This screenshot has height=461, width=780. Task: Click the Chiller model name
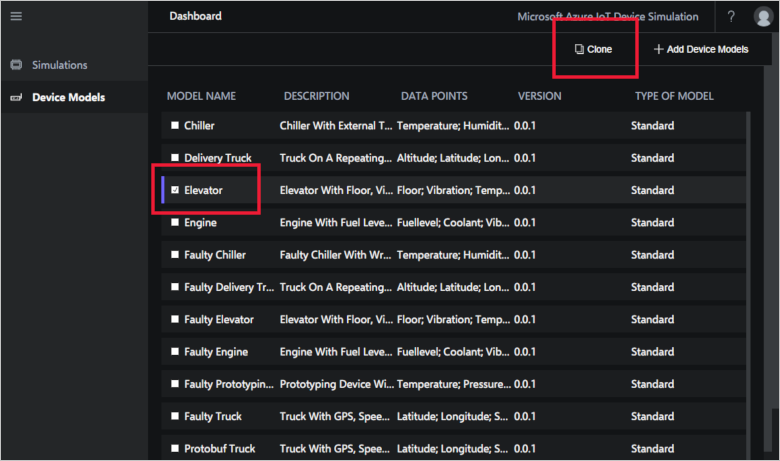pyautogui.click(x=199, y=126)
